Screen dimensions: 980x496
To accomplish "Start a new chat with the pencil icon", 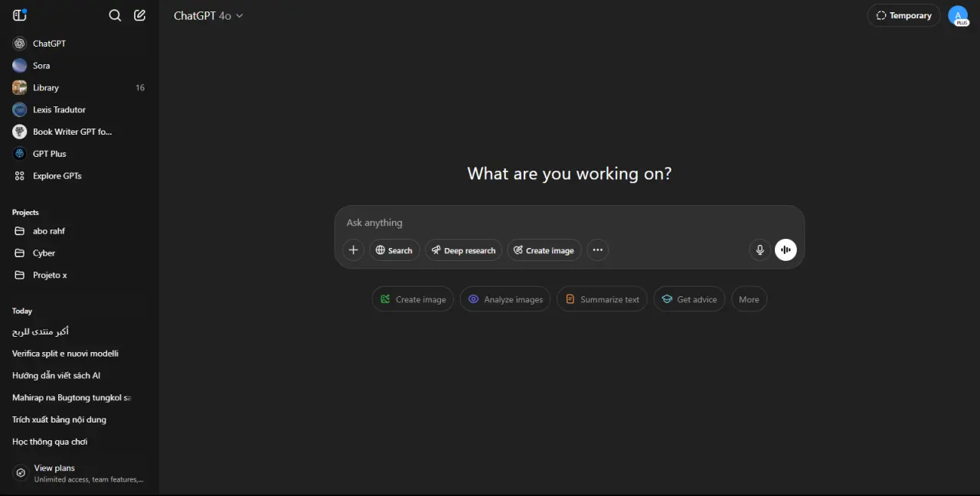I will coord(139,15).
